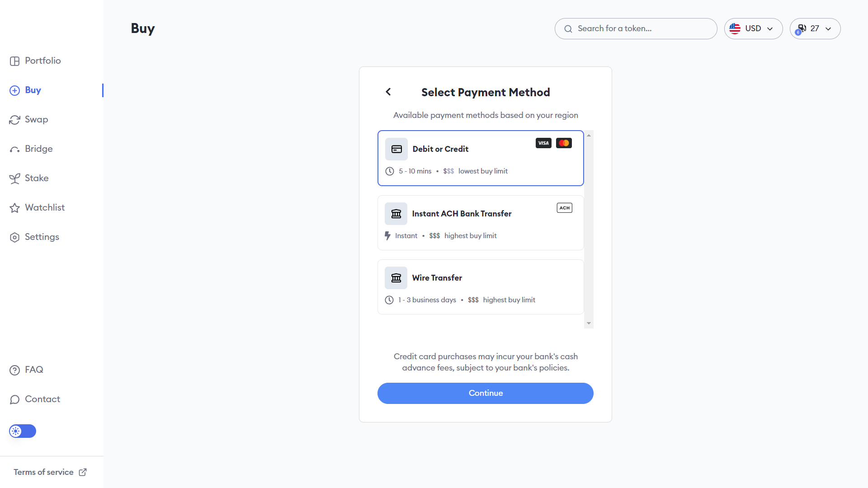This screenshot has height=488, width=868.
Task: Click the Portfolio icon in sidebar
Action: pyautogui.click(x=14, y=61)
